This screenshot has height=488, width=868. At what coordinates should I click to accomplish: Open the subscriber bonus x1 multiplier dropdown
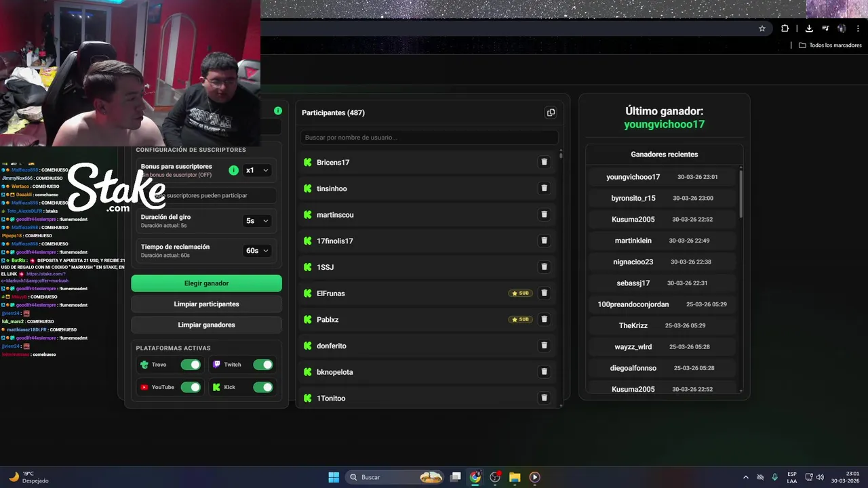(x=257, y=170)
